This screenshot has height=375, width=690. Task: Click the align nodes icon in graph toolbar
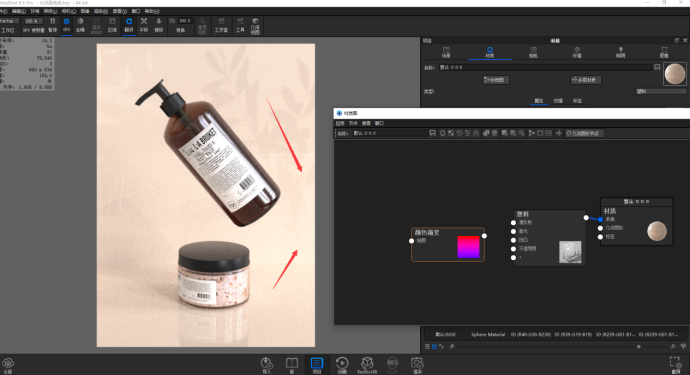coord(532,133)
